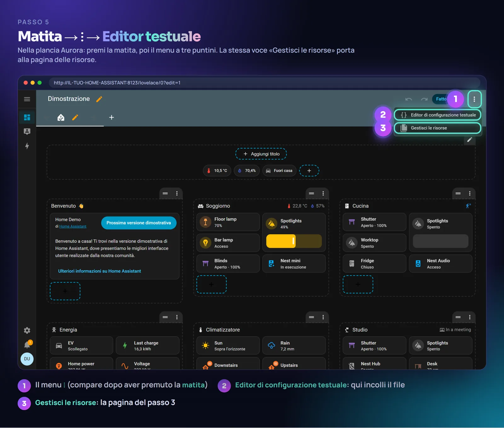This screenshot has height=428, width=504.
Task: Add a new view with plus tab
Action: pos(112,117)
